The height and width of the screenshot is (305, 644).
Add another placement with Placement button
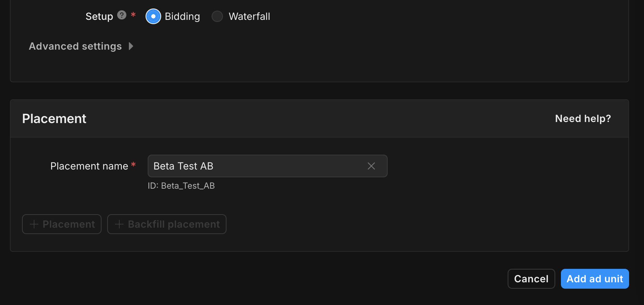click(62, 224)
